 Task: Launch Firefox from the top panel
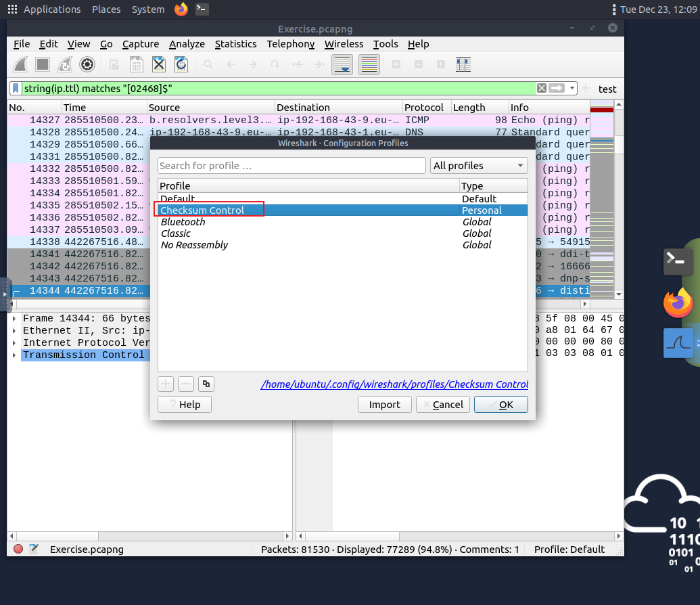pos(181,9)
